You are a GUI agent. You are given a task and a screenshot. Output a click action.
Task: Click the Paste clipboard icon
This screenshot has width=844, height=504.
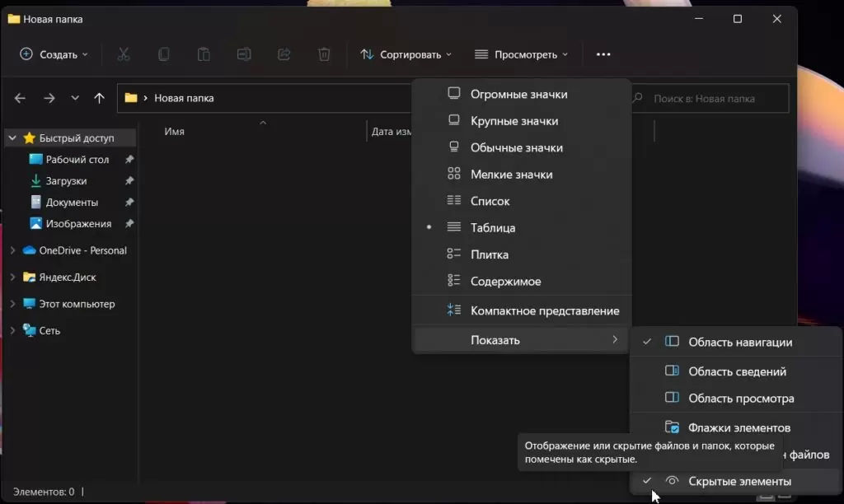[204, 54]
